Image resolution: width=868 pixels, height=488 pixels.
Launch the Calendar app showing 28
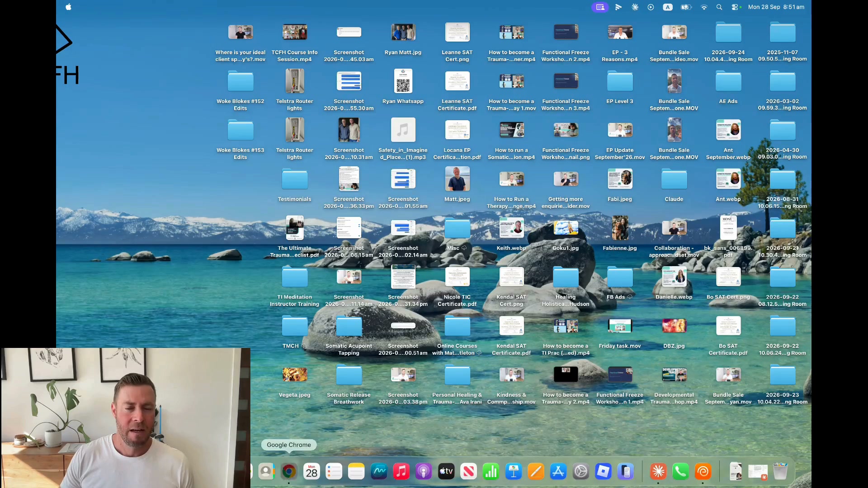tap(311, 472)
